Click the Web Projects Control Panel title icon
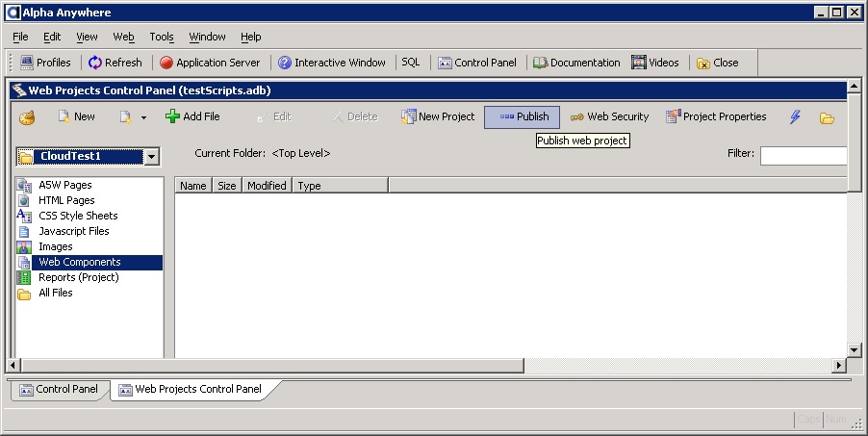The width and height of the screenshot is (868, 436). coord(19,90)
